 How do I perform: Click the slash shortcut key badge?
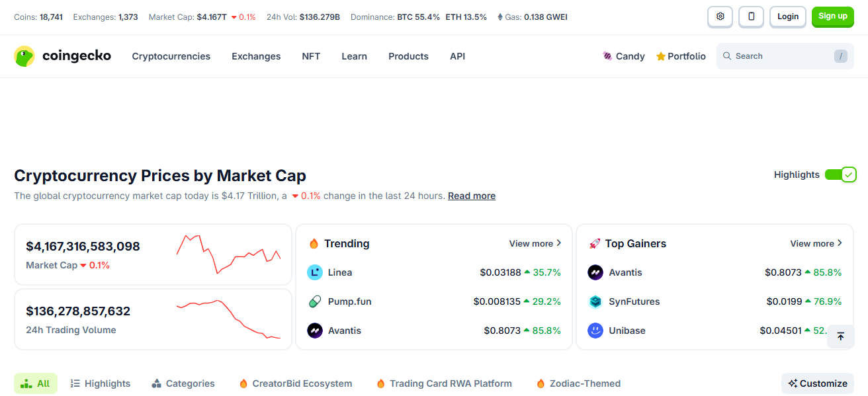pos(841,56)
